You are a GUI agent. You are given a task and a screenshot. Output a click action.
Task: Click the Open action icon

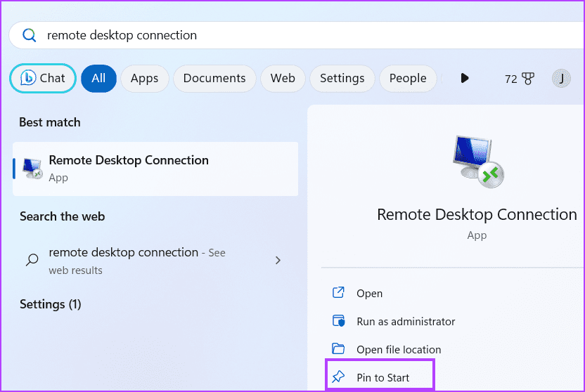click(338, 292)
